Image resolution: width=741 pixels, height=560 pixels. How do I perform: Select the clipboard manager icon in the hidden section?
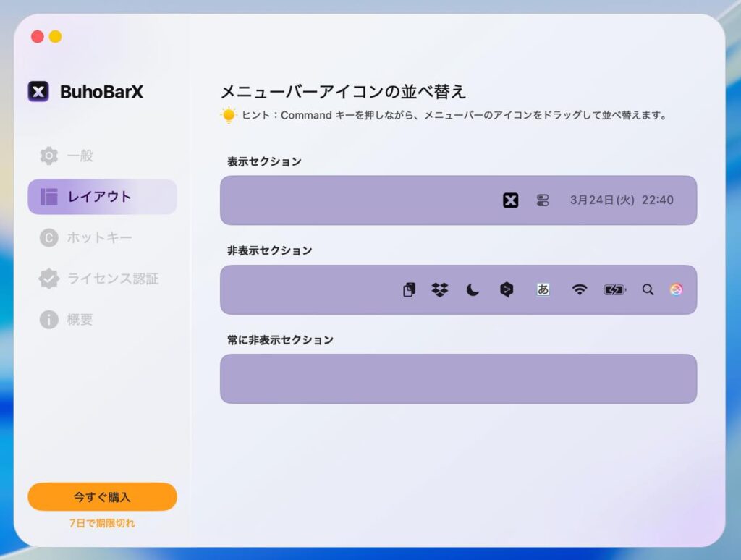(x=409, y=289)
